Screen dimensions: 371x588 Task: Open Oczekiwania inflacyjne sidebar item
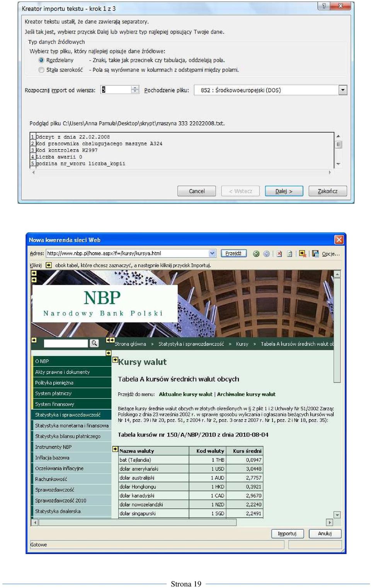[72, 468]
